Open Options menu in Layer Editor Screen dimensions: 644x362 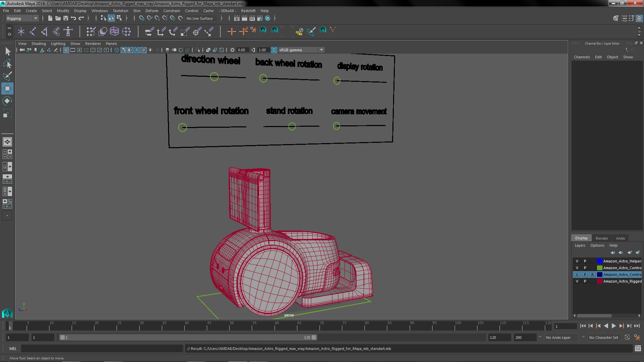(x=597, y=245)
